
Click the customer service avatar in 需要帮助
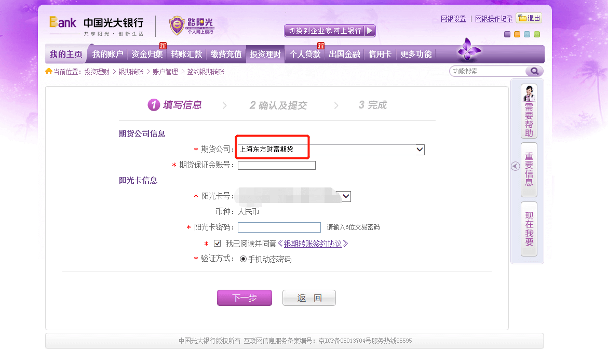pyautogui.click(x=529, y=93)
